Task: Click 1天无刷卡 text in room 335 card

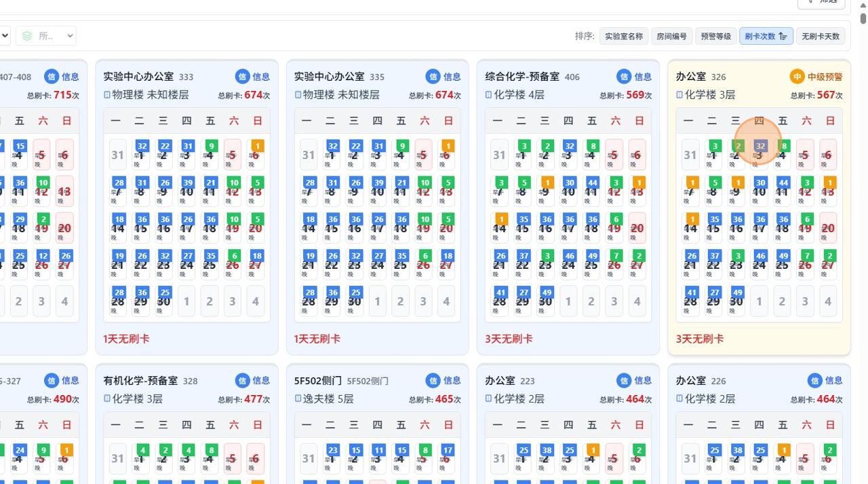Action: point(317,339)
